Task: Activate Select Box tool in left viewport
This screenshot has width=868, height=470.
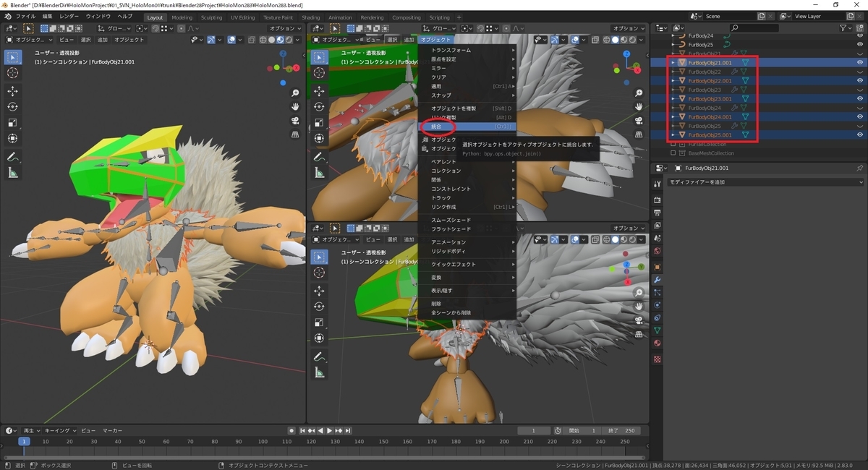Action: [13, 57]
